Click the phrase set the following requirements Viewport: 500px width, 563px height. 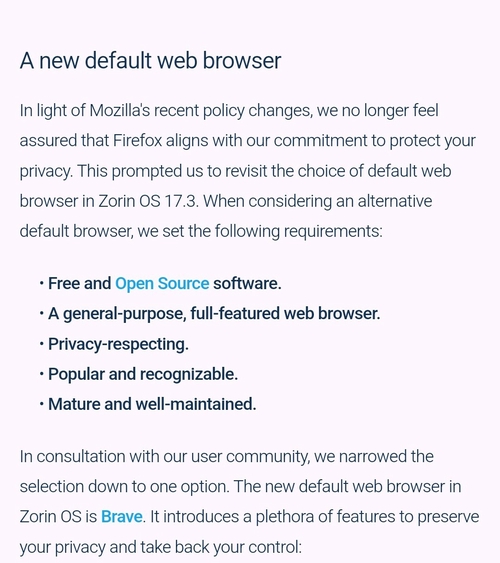pos(272,231)
